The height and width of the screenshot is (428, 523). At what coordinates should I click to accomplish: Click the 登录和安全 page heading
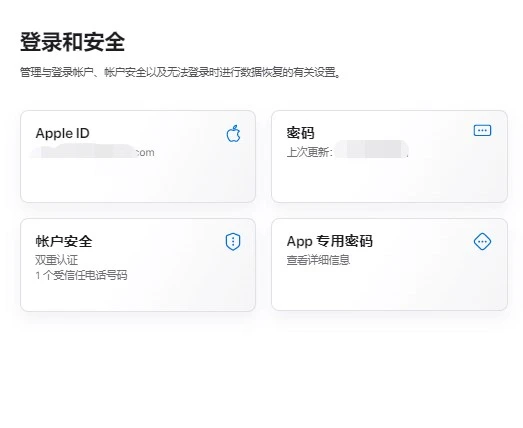(72, 42)
